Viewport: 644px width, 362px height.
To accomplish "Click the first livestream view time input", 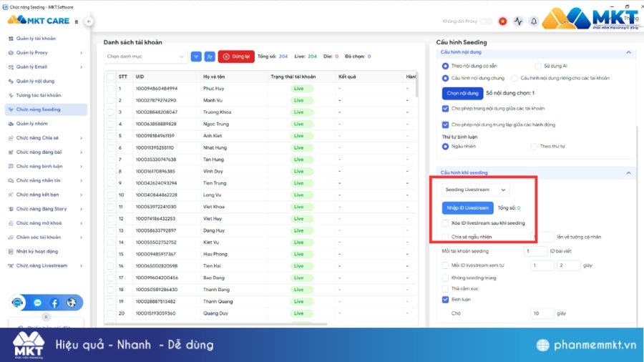I will (x=542, y=265).
